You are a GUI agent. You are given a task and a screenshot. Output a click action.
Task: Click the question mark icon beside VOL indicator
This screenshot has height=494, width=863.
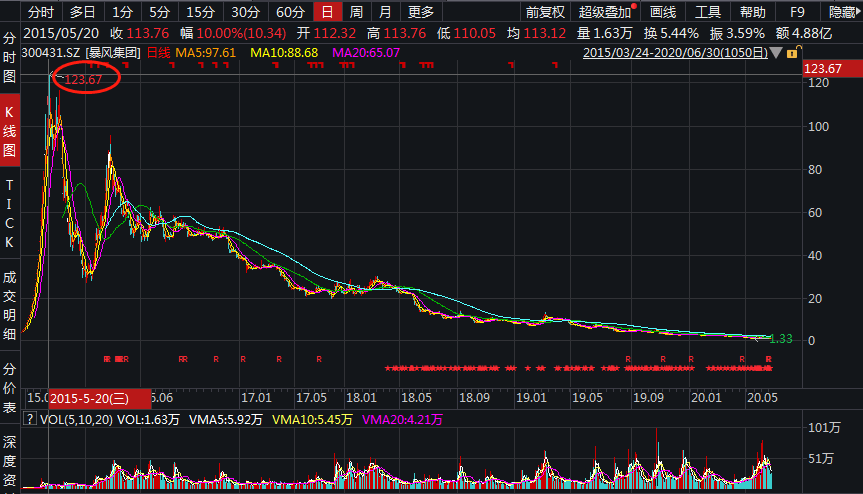[28, 420]
